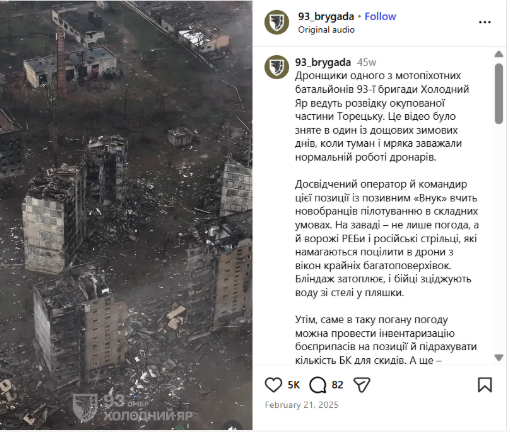Save post with bookmark icon

[x=485, y=385]
